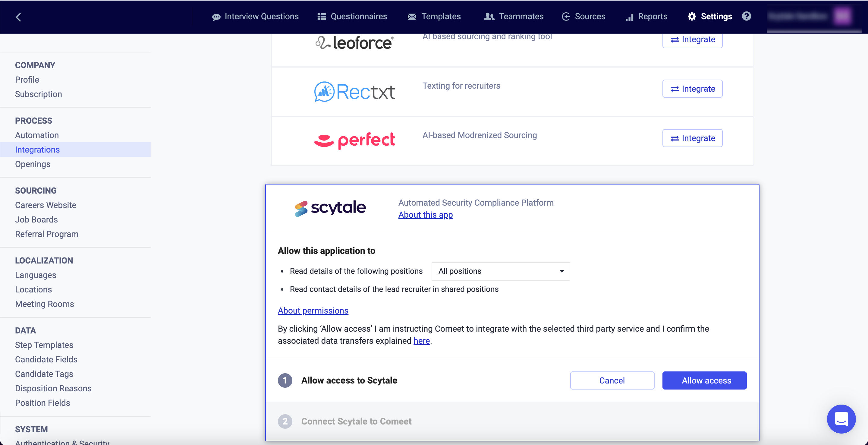Go back using the left chevron arrow
Image resolution: width=868 pixels, height=445 pixels.
[18, 17]
